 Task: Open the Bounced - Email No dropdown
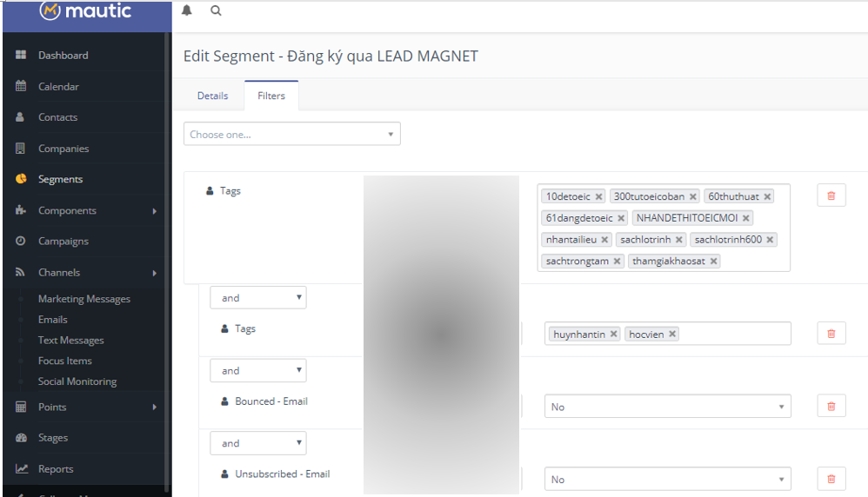(667, 407)
